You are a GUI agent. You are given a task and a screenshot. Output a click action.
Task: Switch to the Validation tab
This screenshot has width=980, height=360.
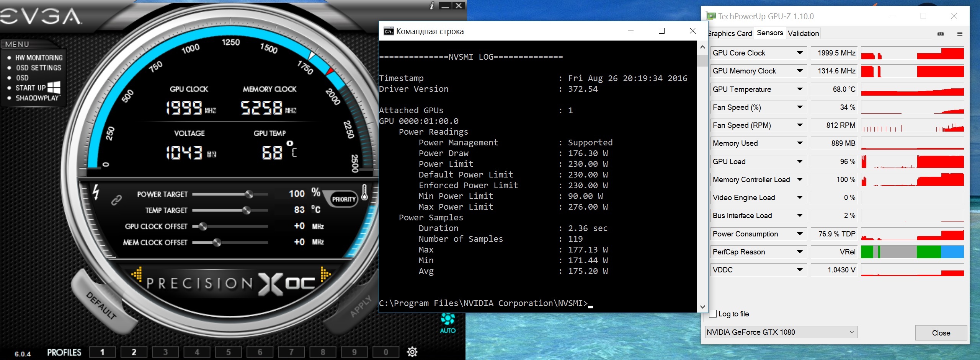[x=803, y=33]
